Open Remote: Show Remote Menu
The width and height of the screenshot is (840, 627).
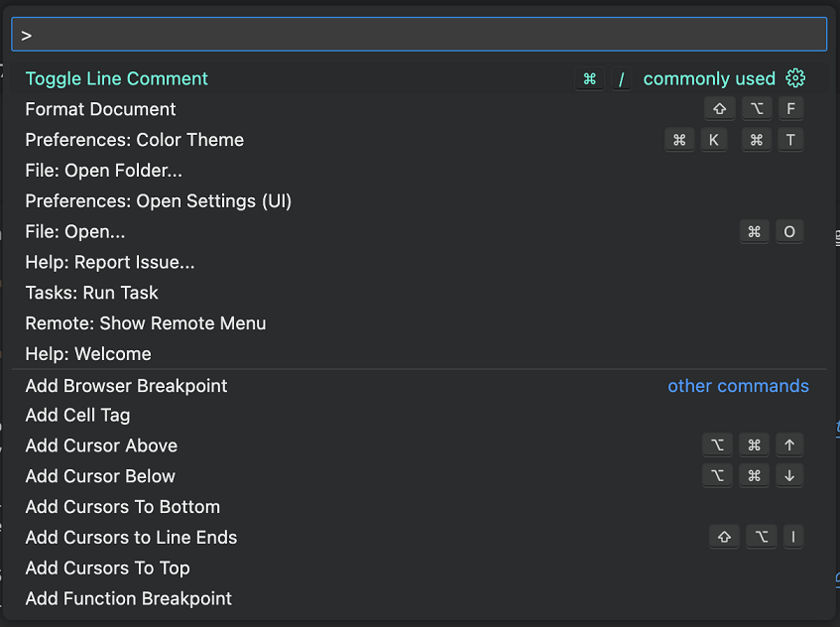point(145,323)
